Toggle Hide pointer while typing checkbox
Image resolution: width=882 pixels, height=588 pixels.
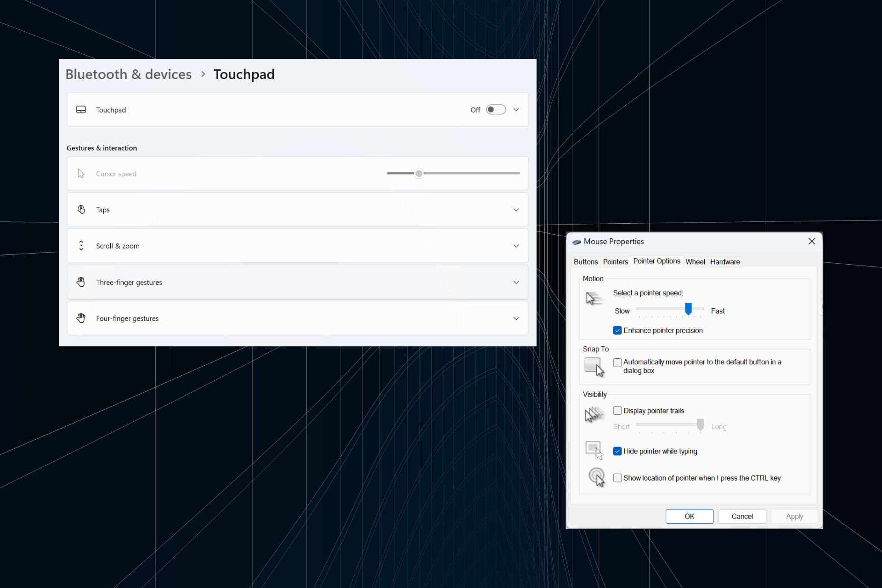617,451
